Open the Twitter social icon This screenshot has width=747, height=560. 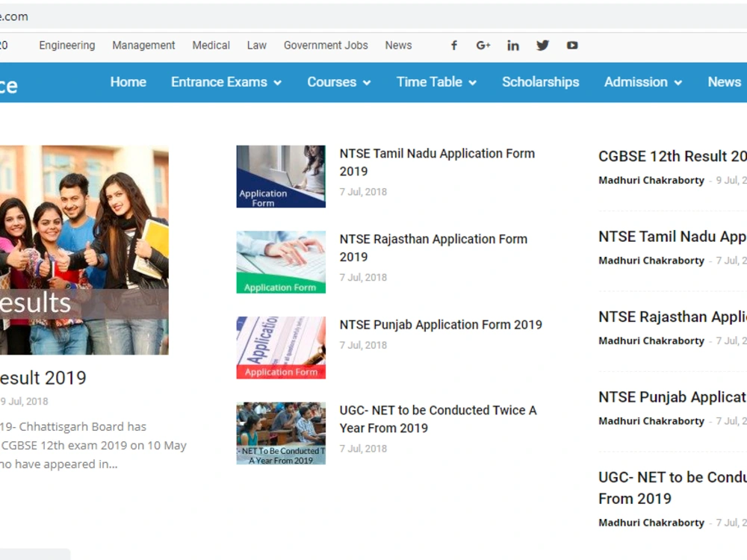(542, 46)
